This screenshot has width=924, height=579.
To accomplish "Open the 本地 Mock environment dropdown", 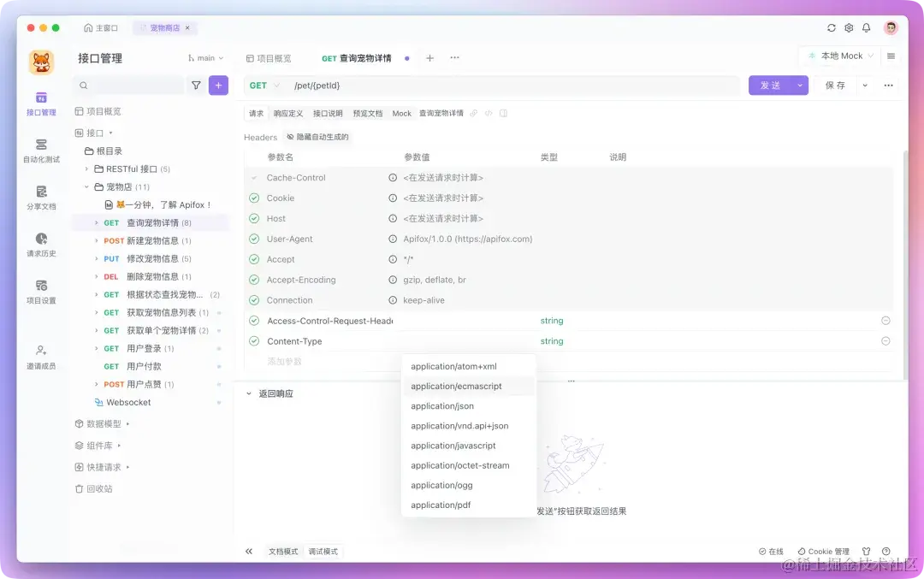I will point(840,56).
